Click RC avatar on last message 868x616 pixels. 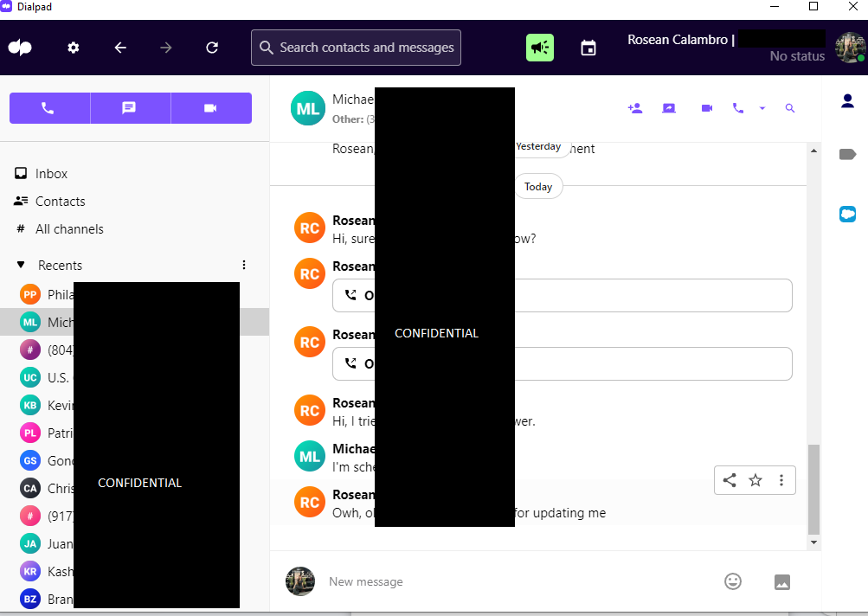(x=310, y=502)
